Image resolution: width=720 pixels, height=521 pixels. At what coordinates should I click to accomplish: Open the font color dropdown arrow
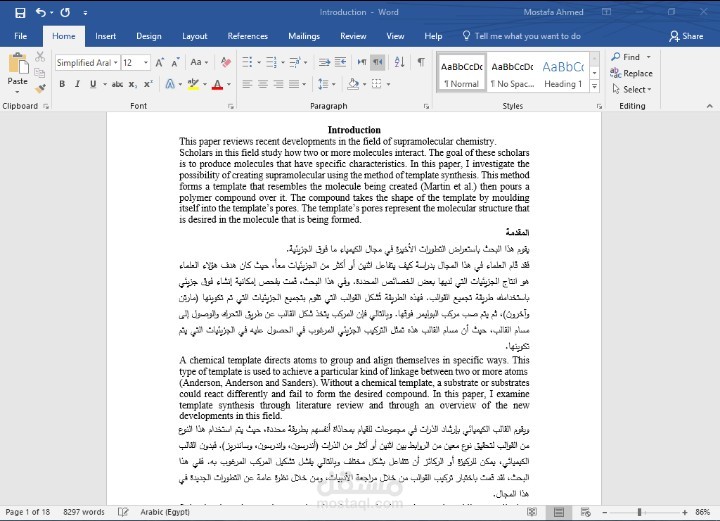click(229, 84)
